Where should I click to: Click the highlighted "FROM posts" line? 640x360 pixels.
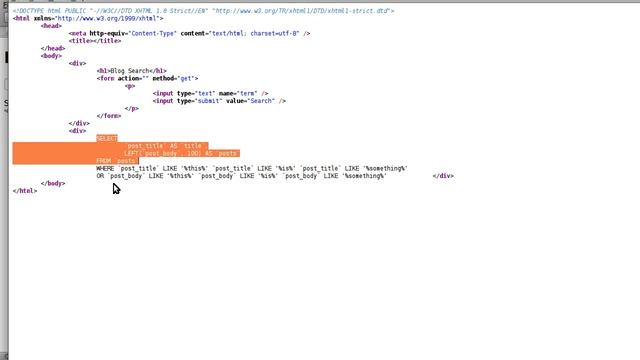tap(118, 161)
